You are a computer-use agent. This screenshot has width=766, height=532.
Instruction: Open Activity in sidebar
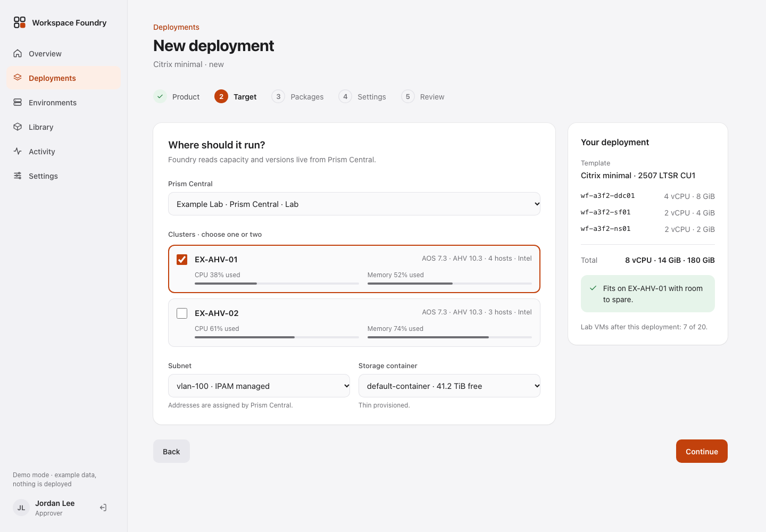(x=64, y=151)
